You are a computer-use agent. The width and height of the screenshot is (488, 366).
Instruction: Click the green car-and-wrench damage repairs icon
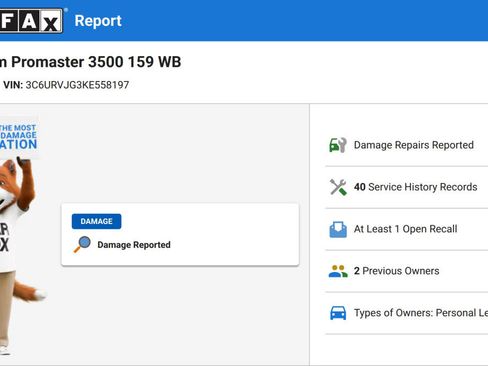[x=338, y=145]
